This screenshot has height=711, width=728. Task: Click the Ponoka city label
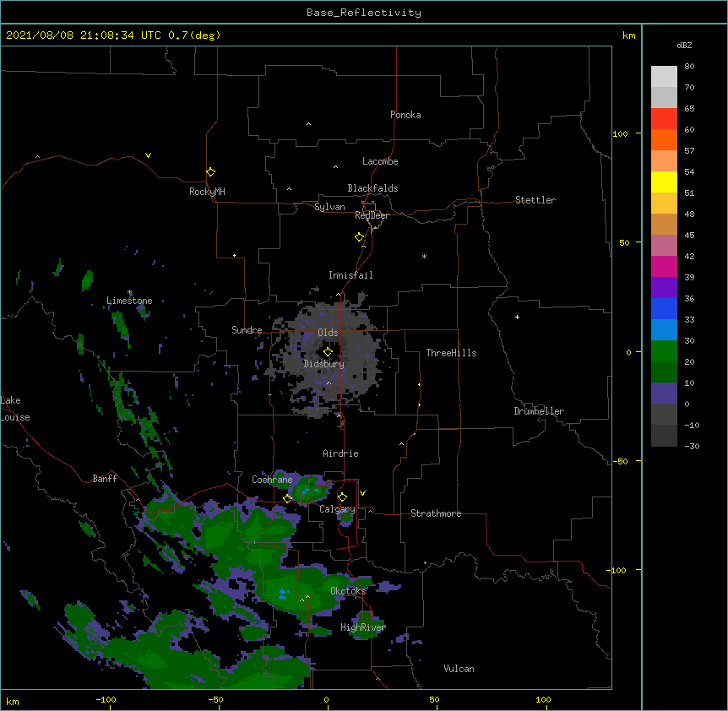405,115
